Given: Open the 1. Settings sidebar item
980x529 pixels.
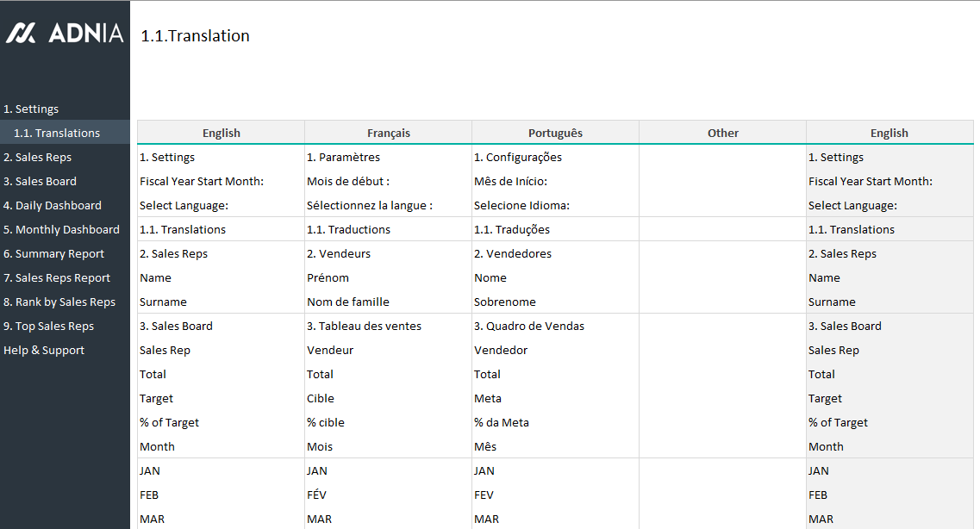Looking at the screenshot, I should (x=31, y=109).
